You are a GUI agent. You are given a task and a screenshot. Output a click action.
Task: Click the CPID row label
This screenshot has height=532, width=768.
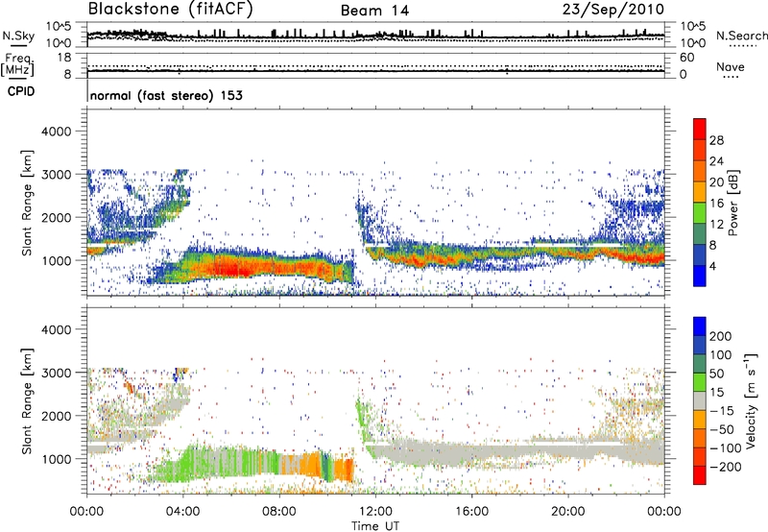point(21,91)
